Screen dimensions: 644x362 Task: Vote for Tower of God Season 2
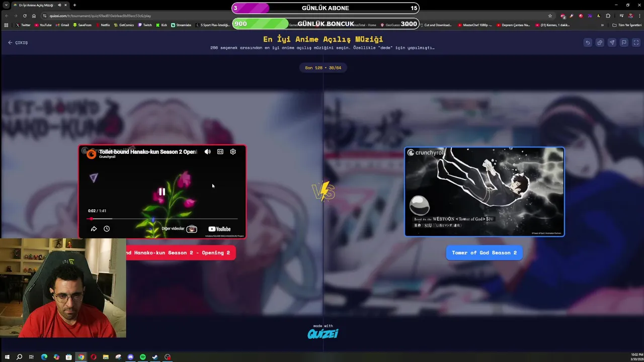pyautogui.click(x=484, y=253)
